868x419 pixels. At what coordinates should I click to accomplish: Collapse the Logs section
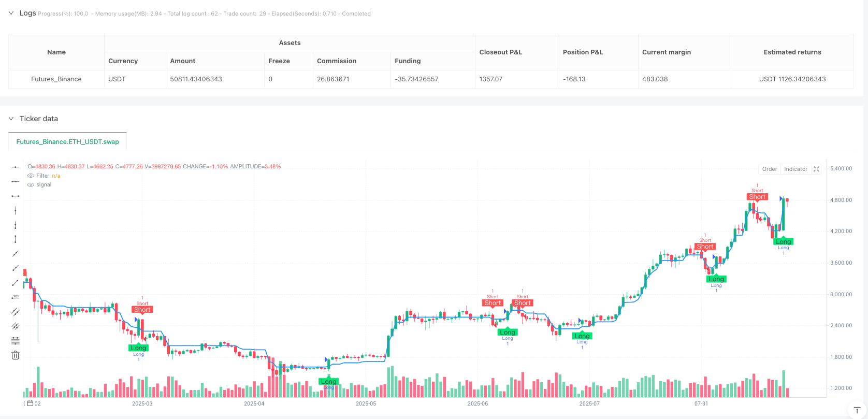click(x=11, y=13)
